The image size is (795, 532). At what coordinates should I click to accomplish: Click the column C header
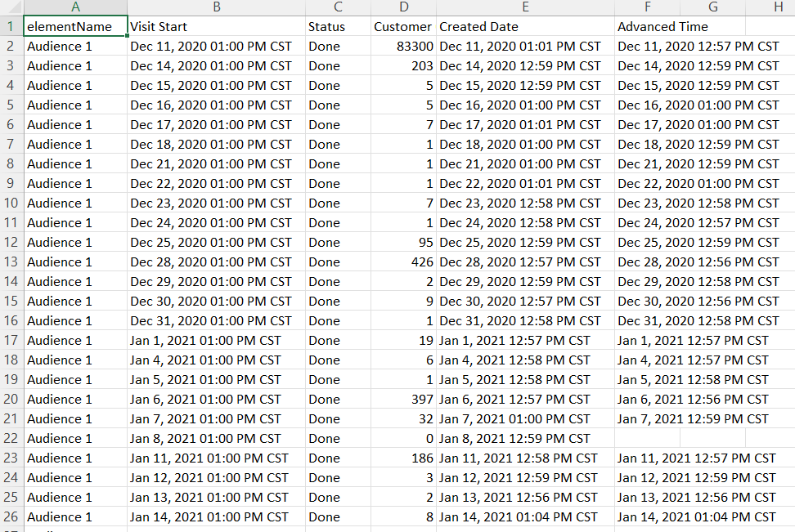[338, 7]
